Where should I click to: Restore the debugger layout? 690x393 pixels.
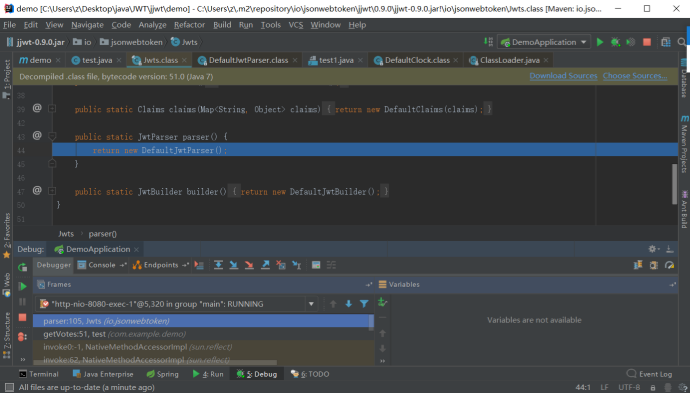pyautogui.click(x=638, y=265)
